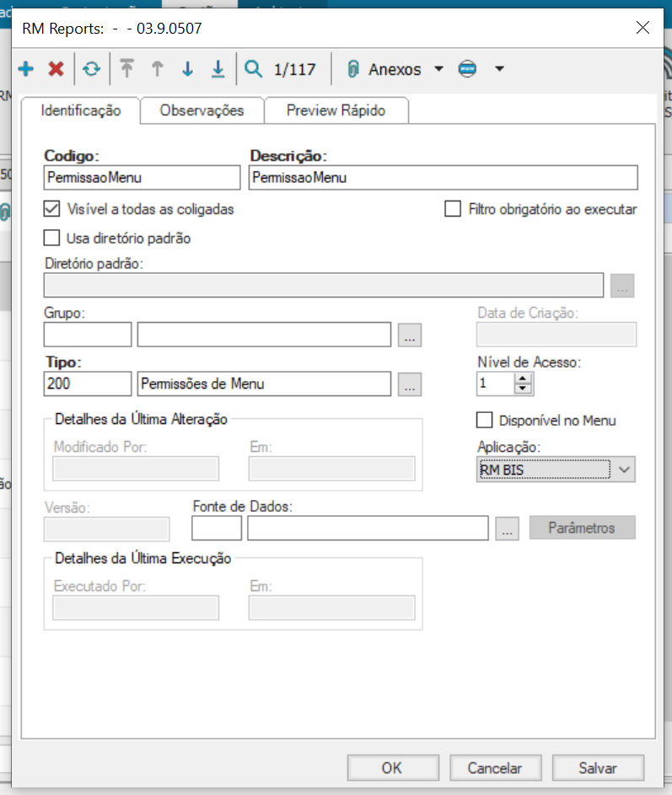Click the Permissões de Menu type field

click(264, 384)
